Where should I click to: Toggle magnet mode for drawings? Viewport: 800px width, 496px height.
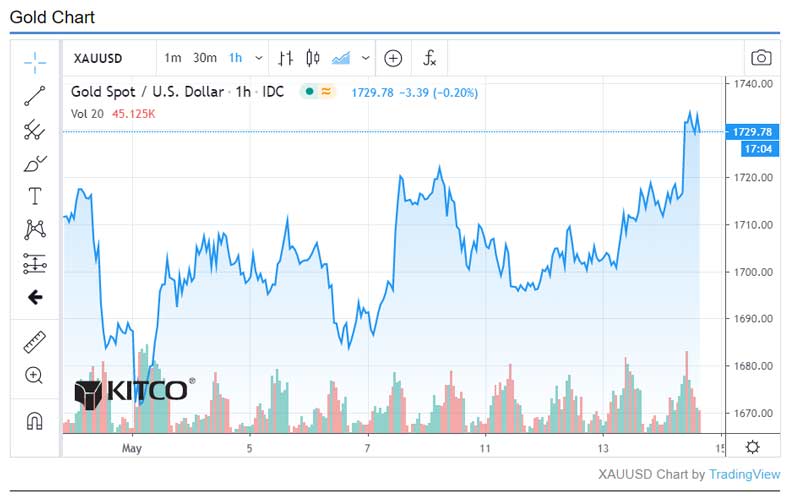pyautogui.click(x=35, y=420)
